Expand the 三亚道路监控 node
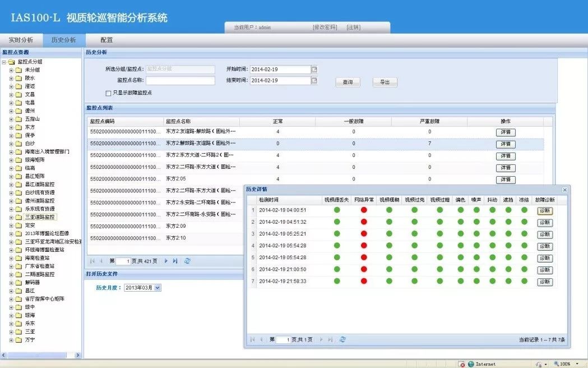 11,217
